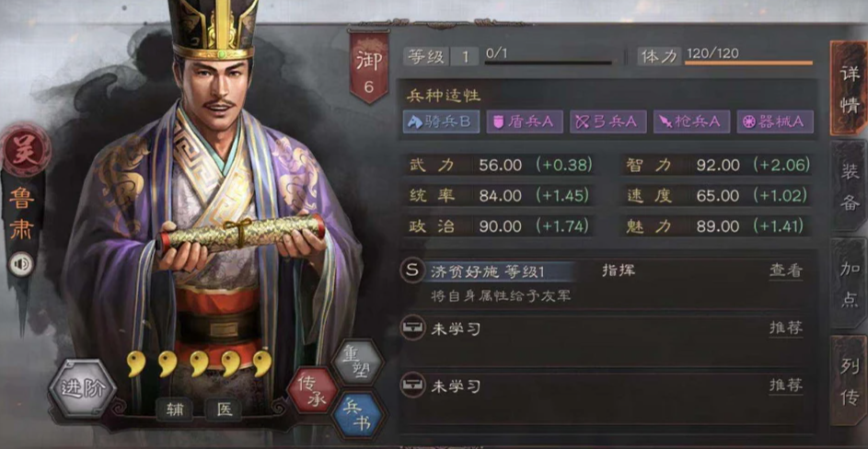This screenshot has height=449, width=868.
Task: Select the 盾兵A shield troop icon
Action: coord(525,121)
